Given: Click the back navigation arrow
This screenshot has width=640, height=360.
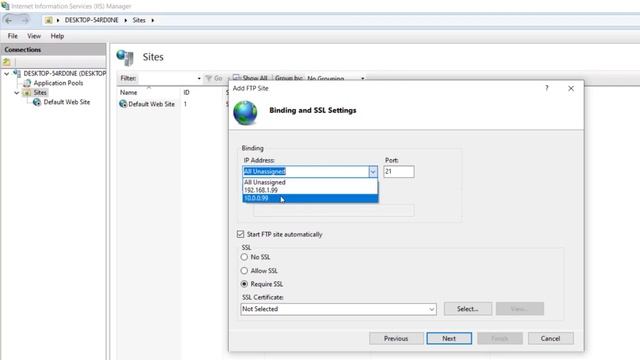Looking at the screenshot, I should click(x=9, y=20).
